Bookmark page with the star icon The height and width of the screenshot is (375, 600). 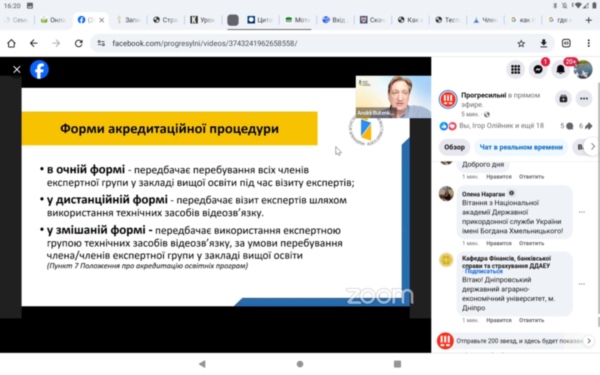pyautogui.click(x=521, y=44)
